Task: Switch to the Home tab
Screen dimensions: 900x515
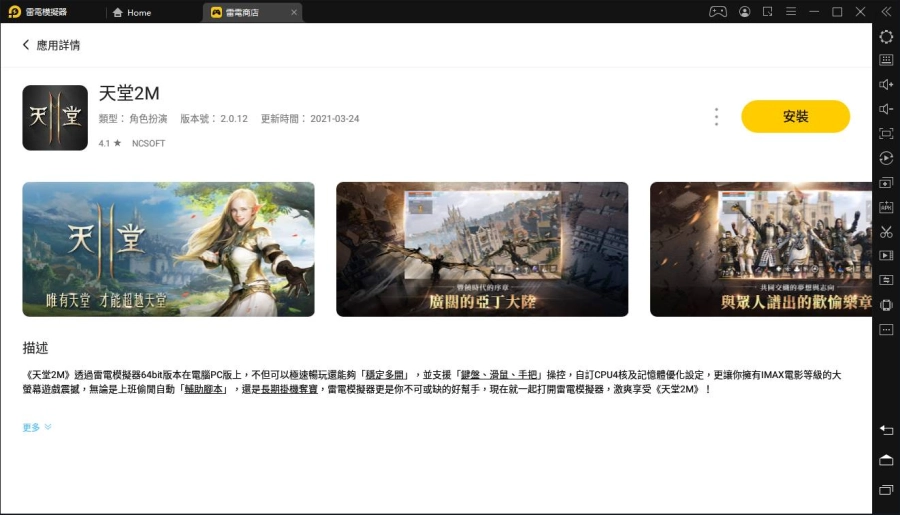Action: (x=132, y=12)
